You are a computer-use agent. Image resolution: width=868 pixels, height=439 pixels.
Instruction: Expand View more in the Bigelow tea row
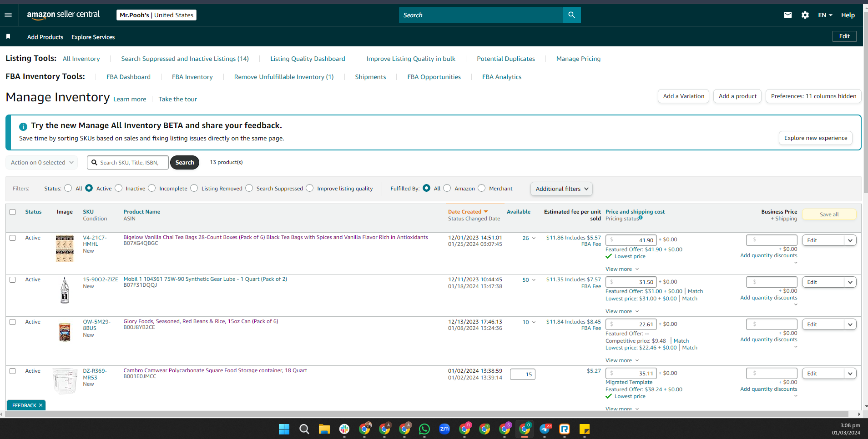(x=622, y=269)
